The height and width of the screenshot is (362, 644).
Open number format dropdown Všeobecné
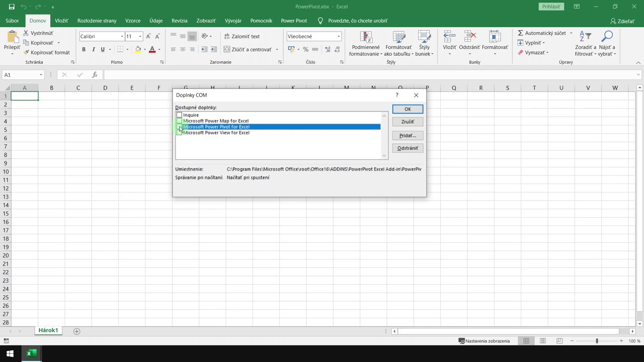(339, 36)
